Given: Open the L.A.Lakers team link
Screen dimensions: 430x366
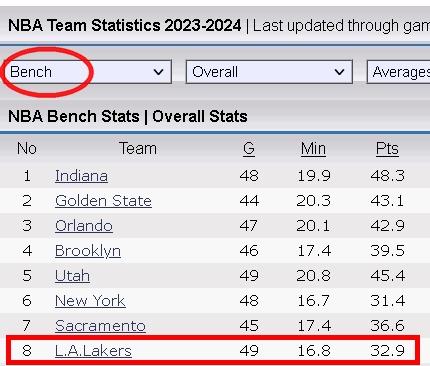Looking at the screenshot, I should [93, 351].
